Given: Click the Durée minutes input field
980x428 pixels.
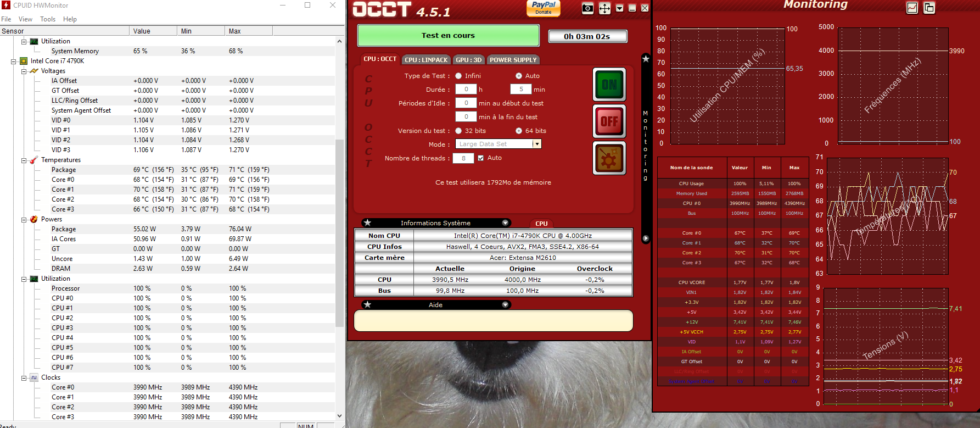Looking at the screenshot, I should click(x=520, y=89).
